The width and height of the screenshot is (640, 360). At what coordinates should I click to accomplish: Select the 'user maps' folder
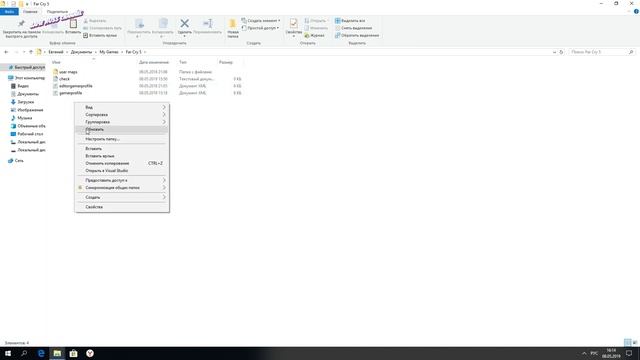[x=68, y=72]
